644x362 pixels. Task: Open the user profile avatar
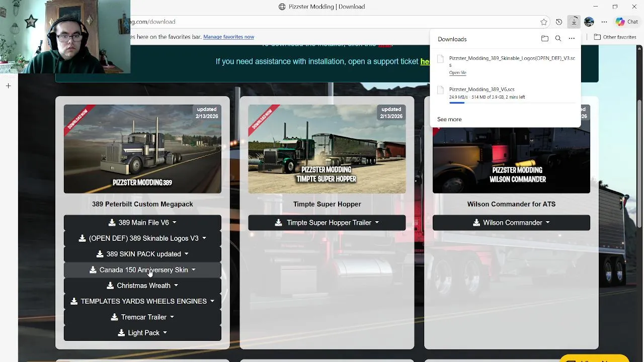click(x=589, y=22)
